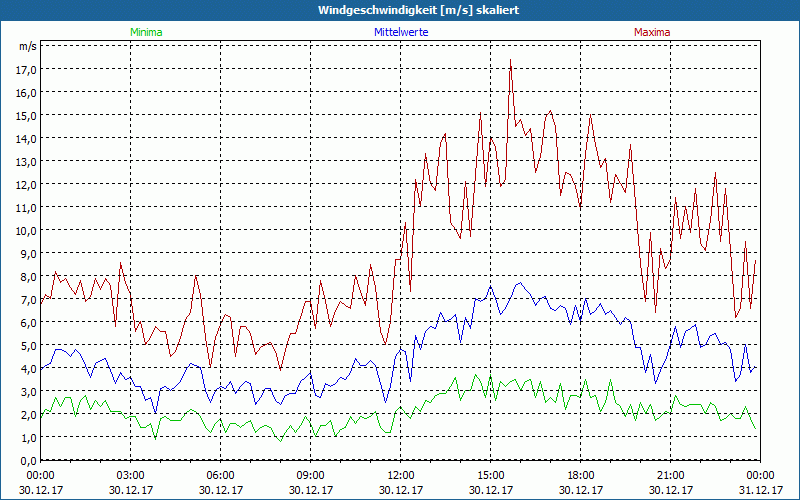Click the 10,0 y-axis value label
Viewport: 800px width, 500px height.
click(26, 230)
